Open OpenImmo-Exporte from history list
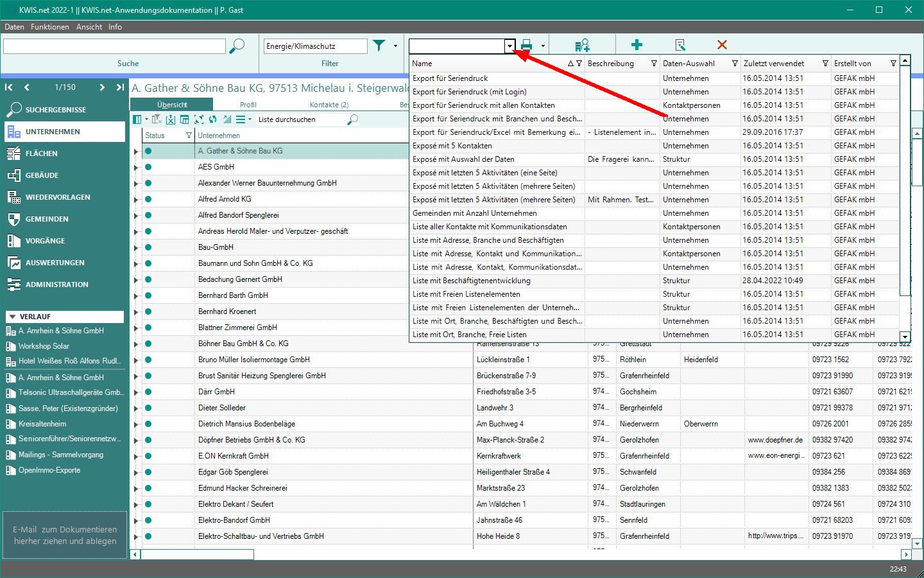Image resolution: width=924 pixels, height=578 pixels. (x=49, y=470)
